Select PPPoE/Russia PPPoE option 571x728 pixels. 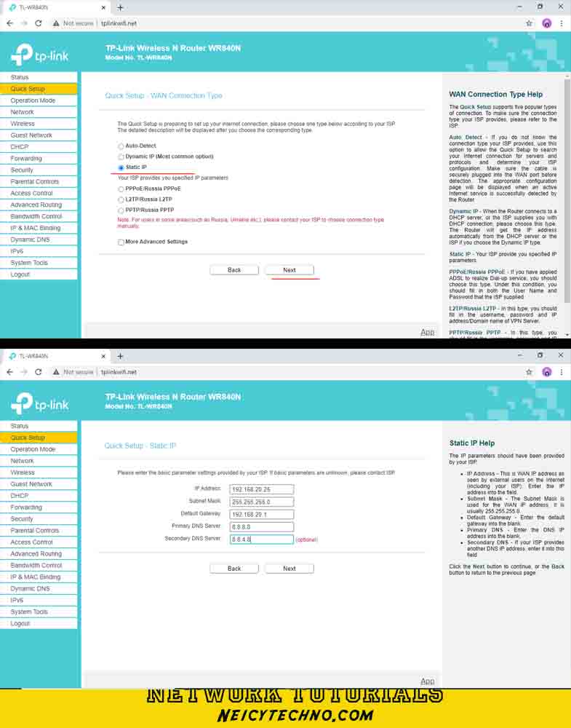(121, 189)
